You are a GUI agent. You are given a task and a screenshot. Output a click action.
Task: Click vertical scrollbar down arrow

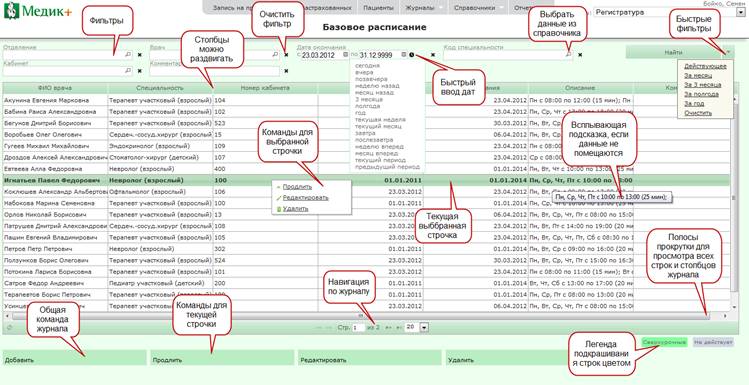tap(734, 306)
